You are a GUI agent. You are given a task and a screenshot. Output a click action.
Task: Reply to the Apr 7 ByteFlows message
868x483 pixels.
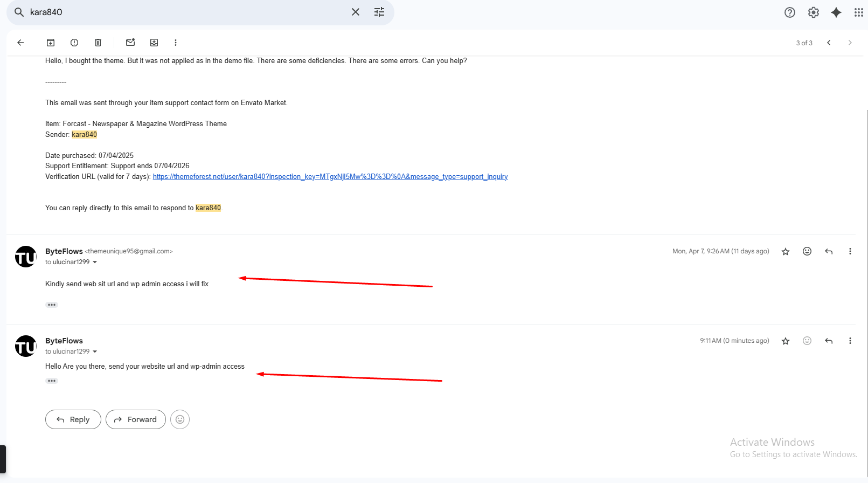(x=829, y=251)
